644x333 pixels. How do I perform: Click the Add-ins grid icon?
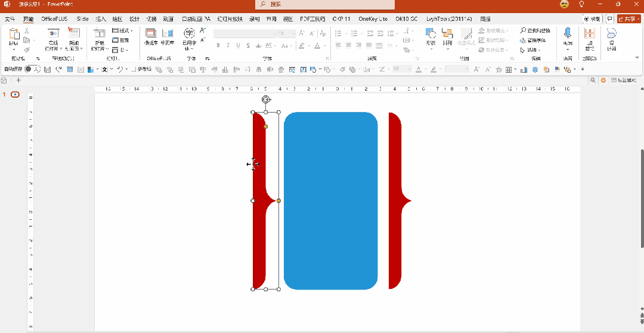coord(590,33)
